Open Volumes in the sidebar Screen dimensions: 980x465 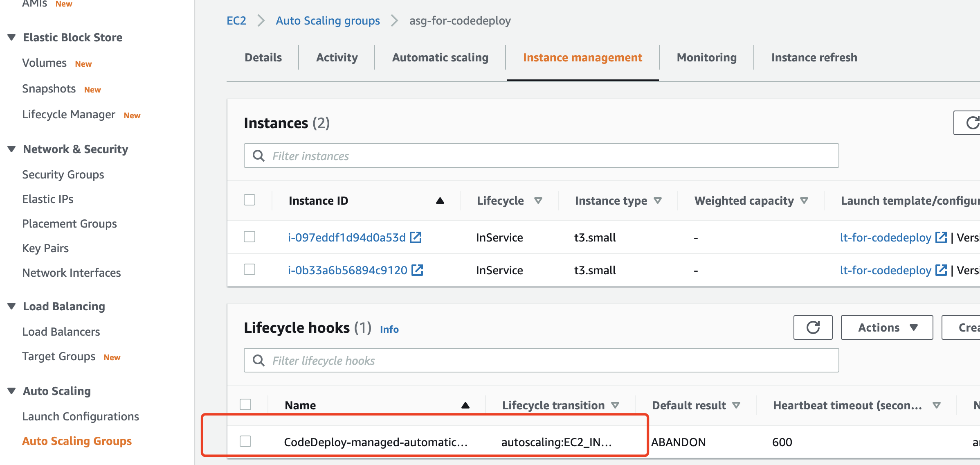tap(44, 63)
